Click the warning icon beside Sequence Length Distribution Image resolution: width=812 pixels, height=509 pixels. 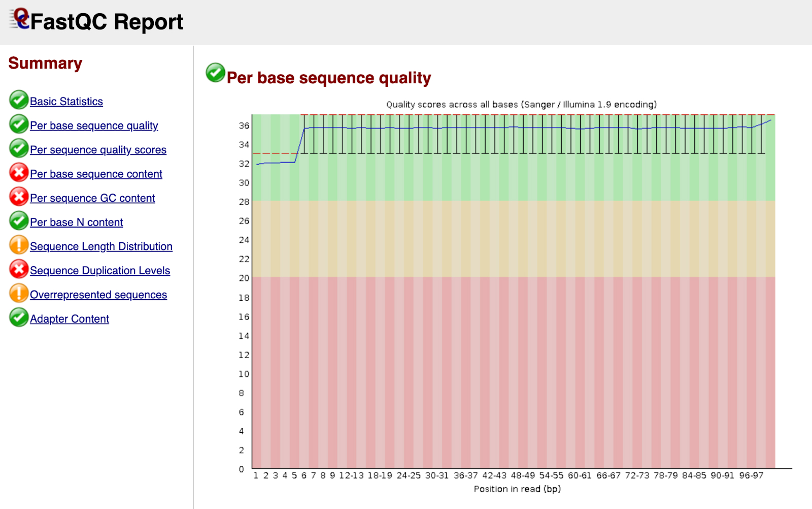(19, 245)
